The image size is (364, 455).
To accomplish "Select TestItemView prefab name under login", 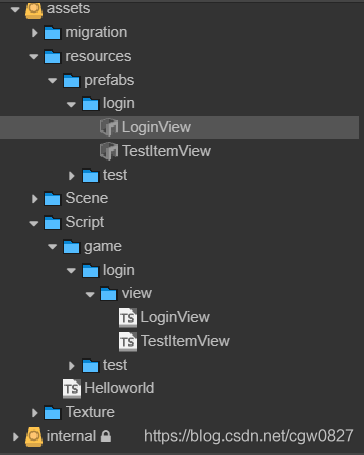I will tap(166, 151).
